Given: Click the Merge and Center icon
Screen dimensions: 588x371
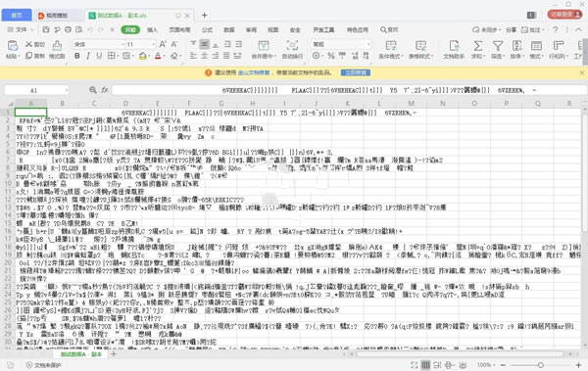Looking at the screenshot, I should tap(264, 46).
